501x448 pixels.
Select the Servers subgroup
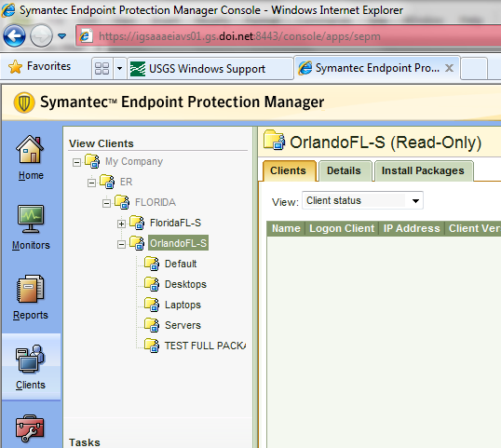pyautogui.click(x=183, y=325)
